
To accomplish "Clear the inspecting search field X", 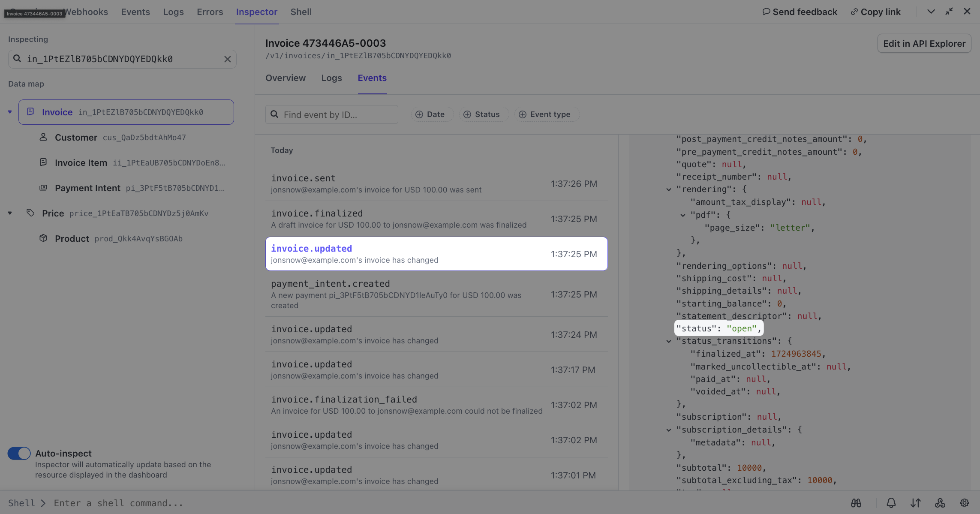I will pos(228,59).
